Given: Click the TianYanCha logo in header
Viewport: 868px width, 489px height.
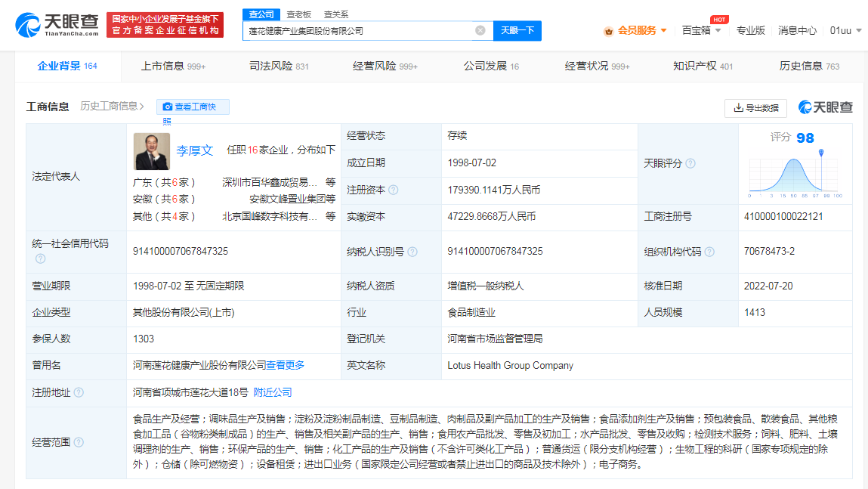Looking at the screenshot, I should (x=57, y=25).
